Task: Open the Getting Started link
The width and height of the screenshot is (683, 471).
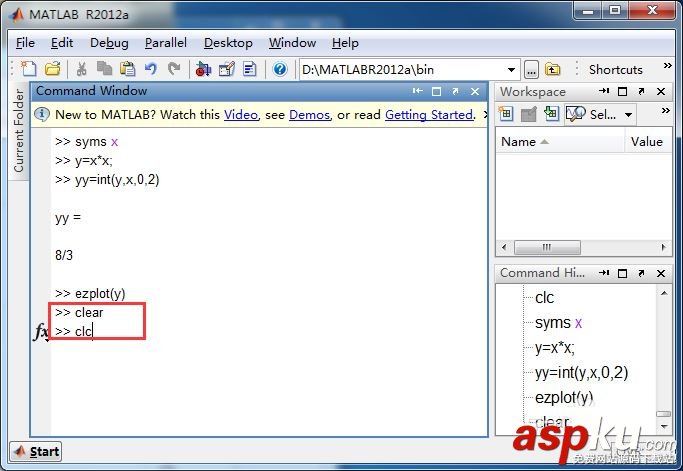Action: pos(429,115)
